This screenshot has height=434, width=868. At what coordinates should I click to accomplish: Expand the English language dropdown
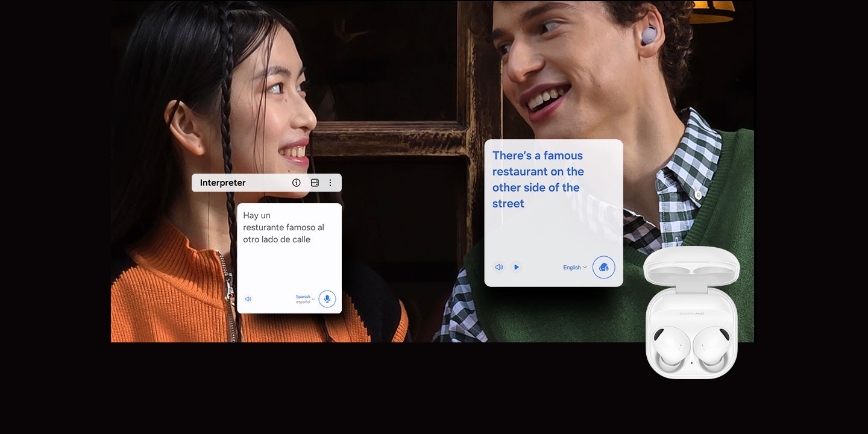coord(575,268)
